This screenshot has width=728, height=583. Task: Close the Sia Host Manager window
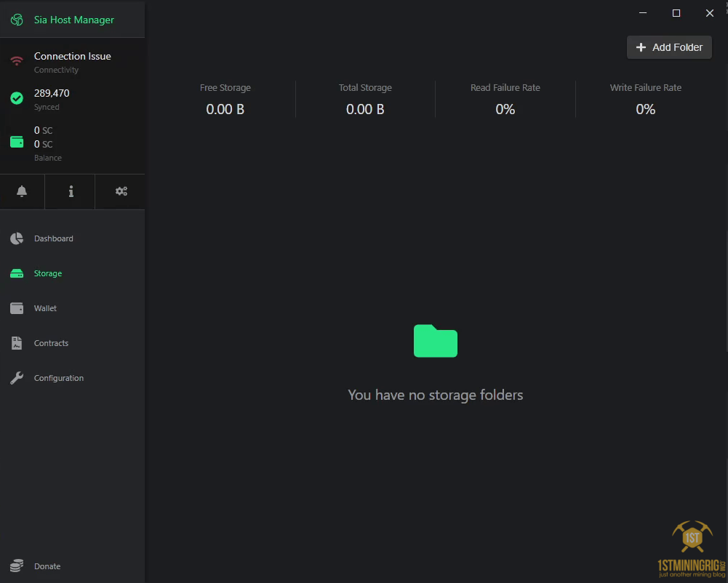tap(710, 13)
